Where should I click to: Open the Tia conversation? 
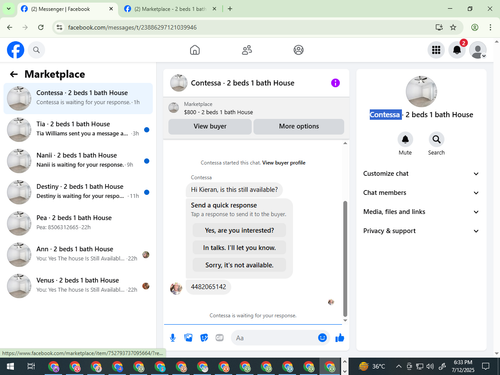[x=78, y=129]
